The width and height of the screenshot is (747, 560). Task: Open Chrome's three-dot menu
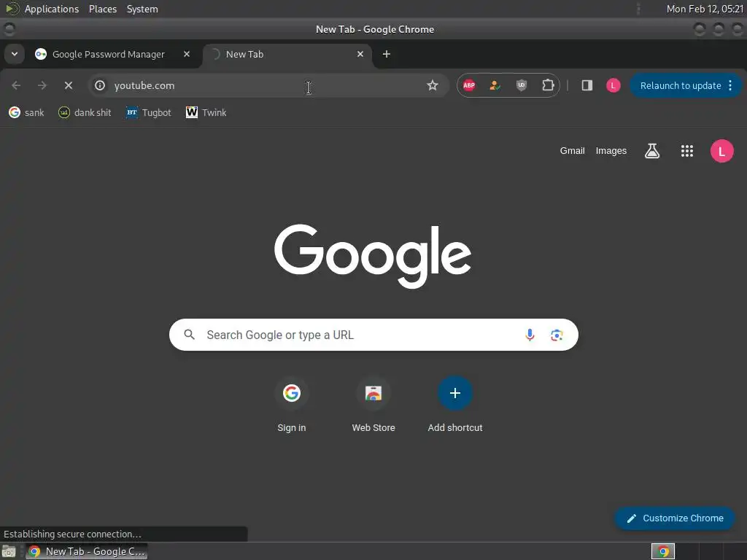(x=730, y=86)
